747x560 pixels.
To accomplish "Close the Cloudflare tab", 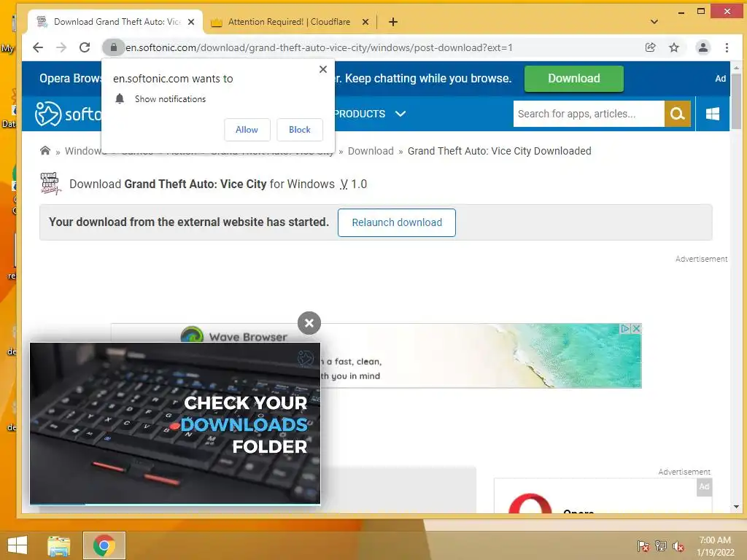I will 365,22.
